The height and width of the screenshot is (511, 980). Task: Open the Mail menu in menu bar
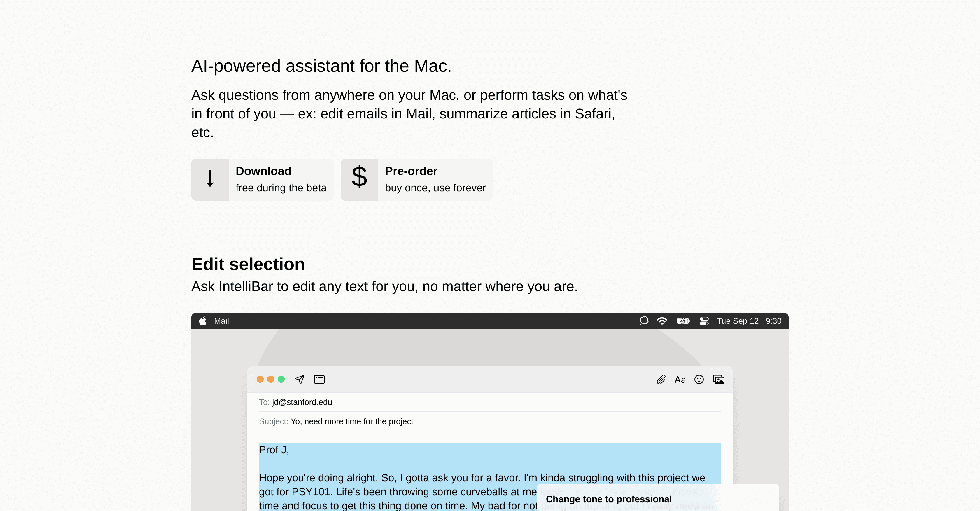221,321
